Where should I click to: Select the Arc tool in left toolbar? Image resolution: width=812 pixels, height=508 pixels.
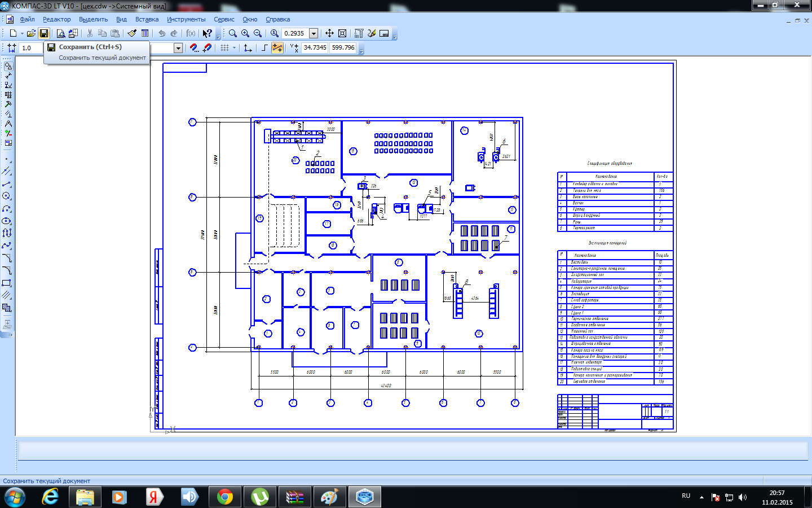pyautogui.click(x=7, y=208)
